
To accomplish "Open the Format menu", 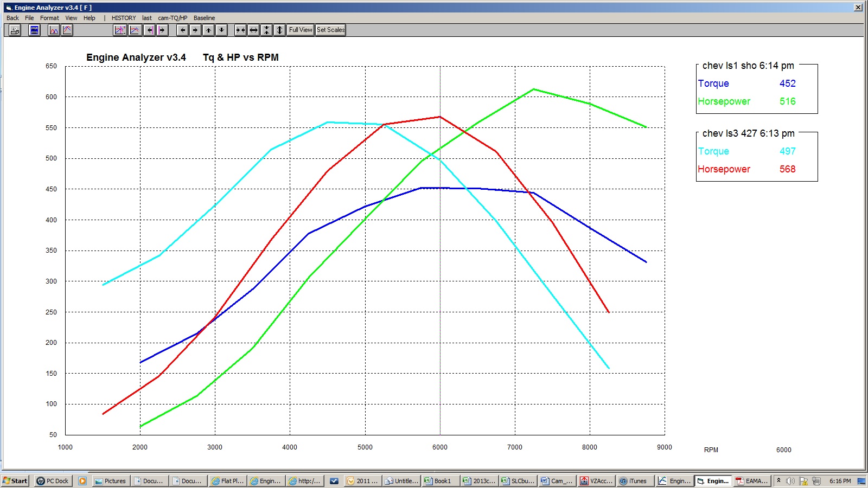I will coord(49,18).
